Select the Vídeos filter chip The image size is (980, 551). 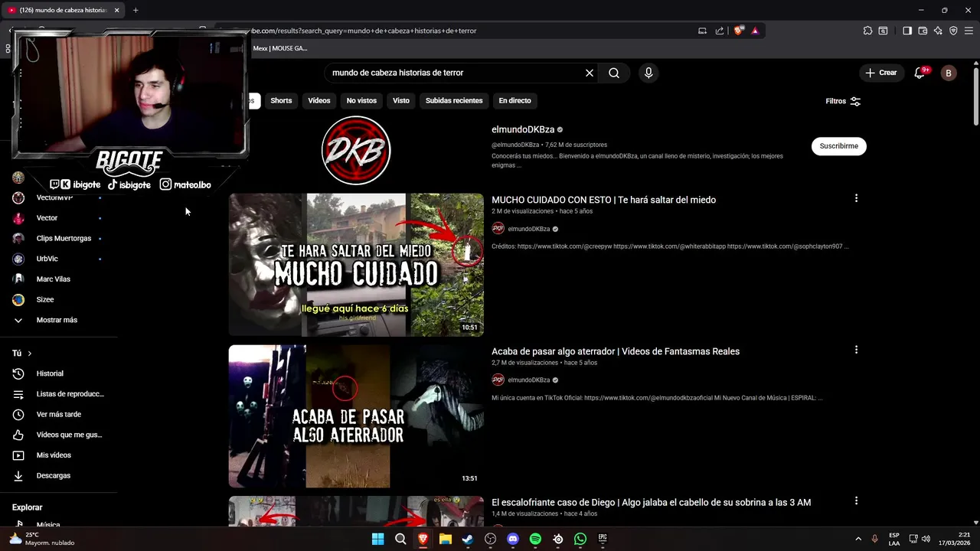(x=319, y=100)
